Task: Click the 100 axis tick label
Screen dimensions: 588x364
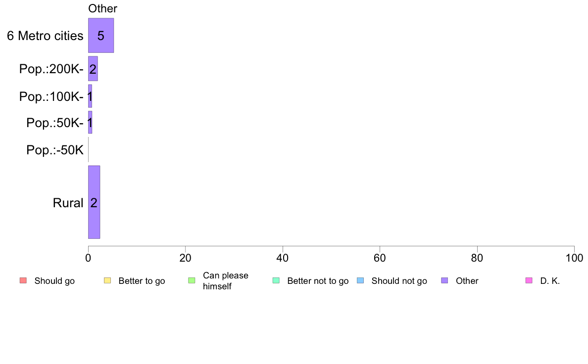Action: 574,258
